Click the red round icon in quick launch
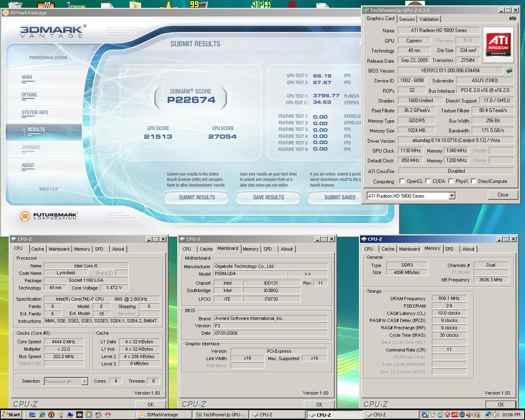The height and width of the screenshot is (420, 525). tap(108, 415)
